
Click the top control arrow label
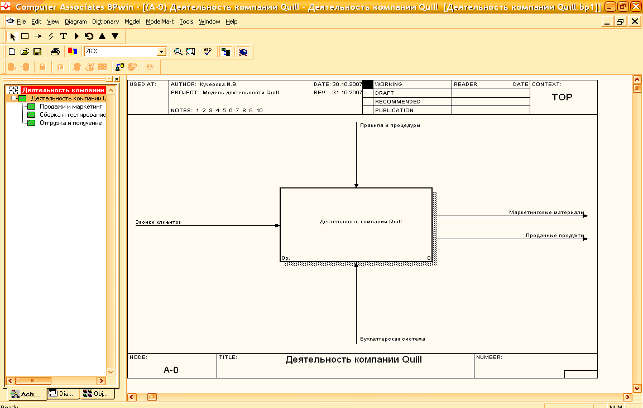click(x=390, y=125)
